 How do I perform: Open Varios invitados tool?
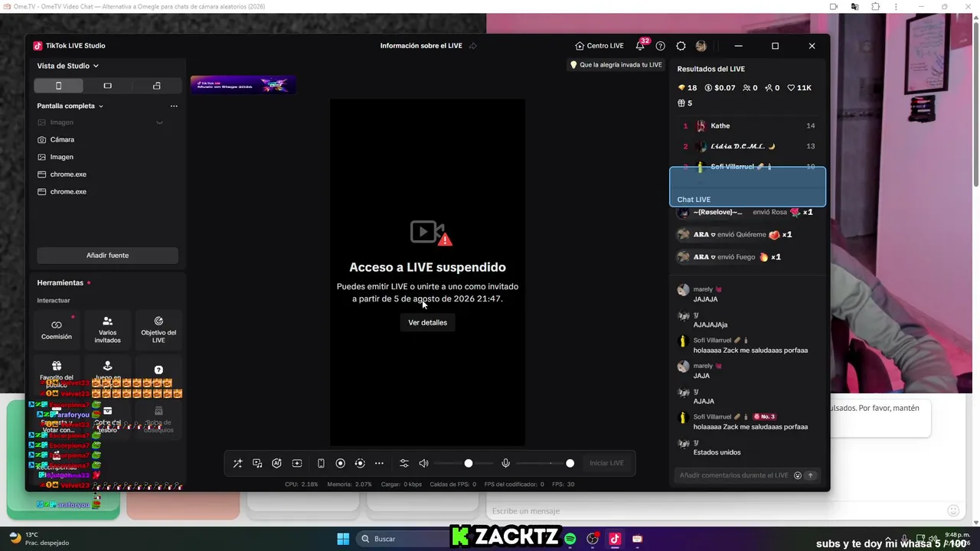tap(107, 330)
